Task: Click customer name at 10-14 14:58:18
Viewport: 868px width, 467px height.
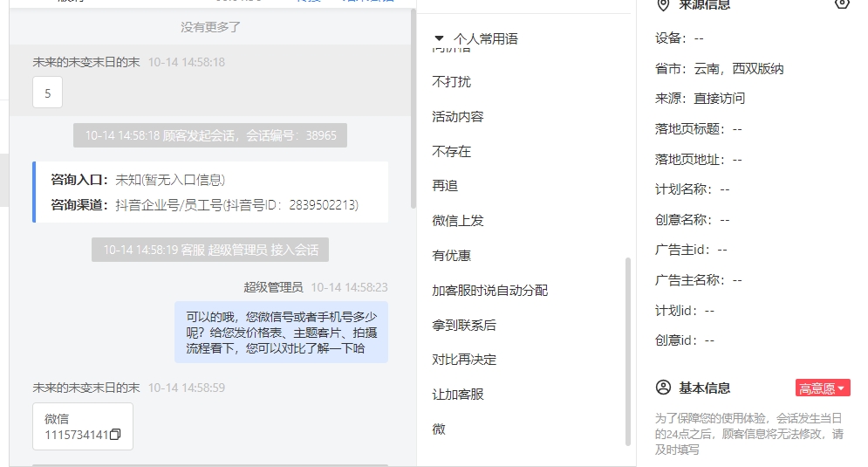Action: point(86,62)
